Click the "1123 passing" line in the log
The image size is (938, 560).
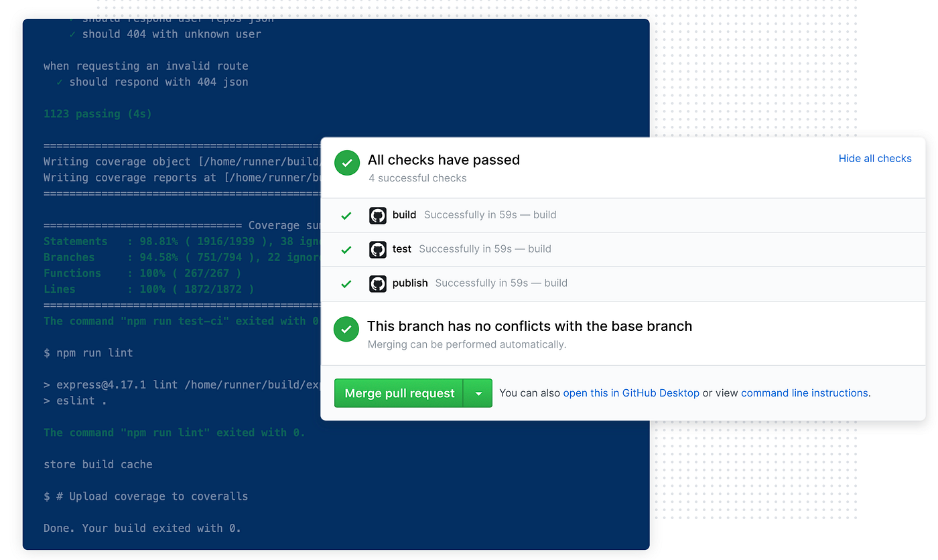(x=97, y=113)
